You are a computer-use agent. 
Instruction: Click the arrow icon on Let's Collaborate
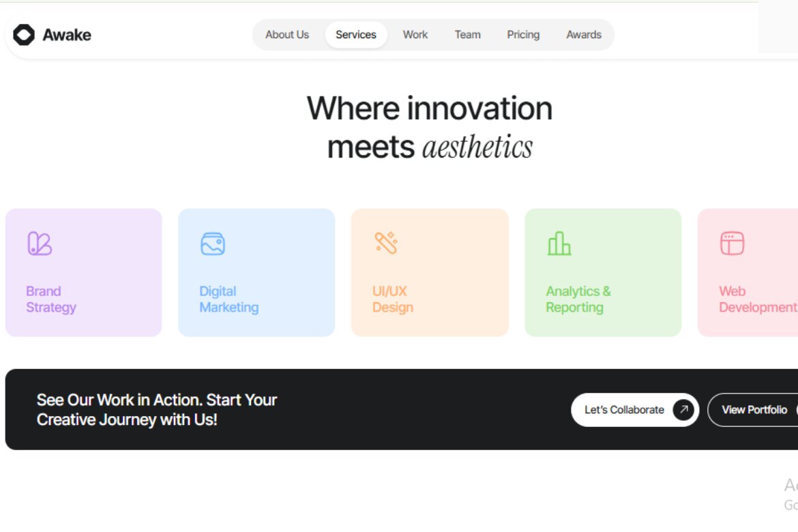click(683, 409)
